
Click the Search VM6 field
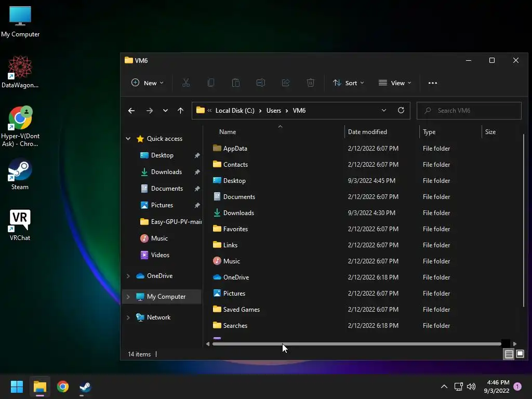click(x=469, y=111)
